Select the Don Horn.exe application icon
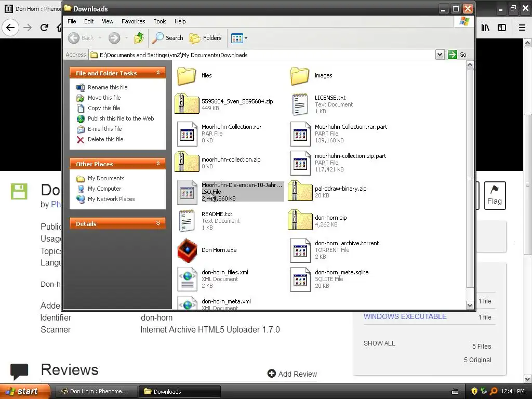Screen dimensions: 532x399 click(x=187, y=250)
